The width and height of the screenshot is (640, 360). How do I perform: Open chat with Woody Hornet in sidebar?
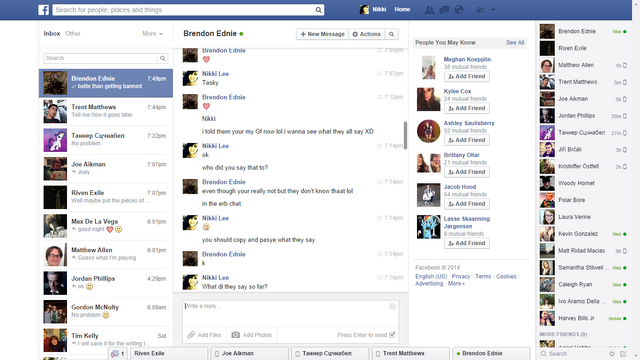click(x=583, y=183)
